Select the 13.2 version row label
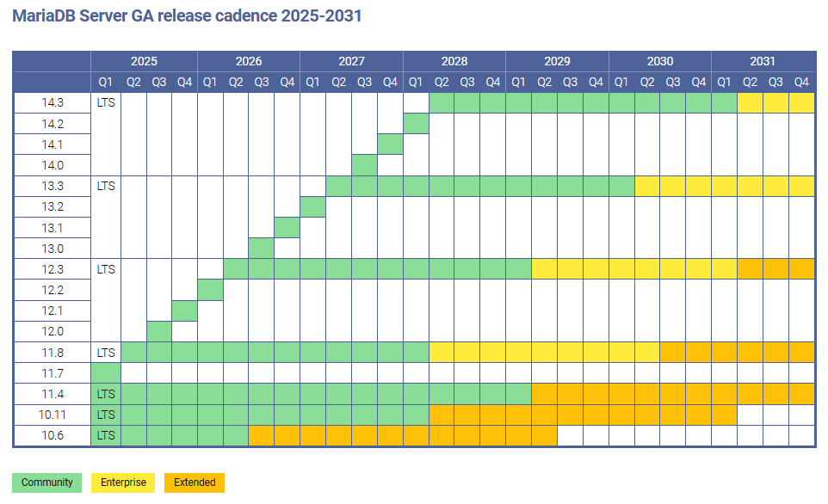Viewport: 828px width, 504px height. [53, 206]
